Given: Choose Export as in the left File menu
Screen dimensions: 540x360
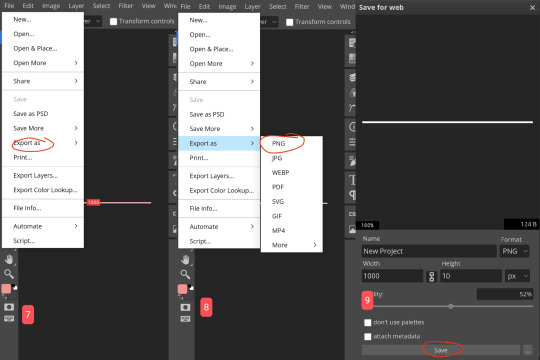Looking at the screenshot, I should click(43, 143).
